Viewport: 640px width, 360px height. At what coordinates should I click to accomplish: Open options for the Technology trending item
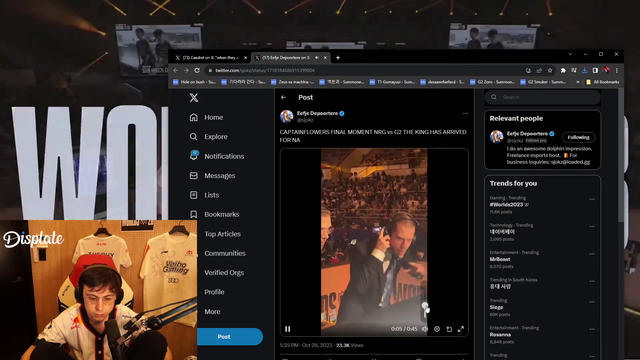[x=592, y=227]
